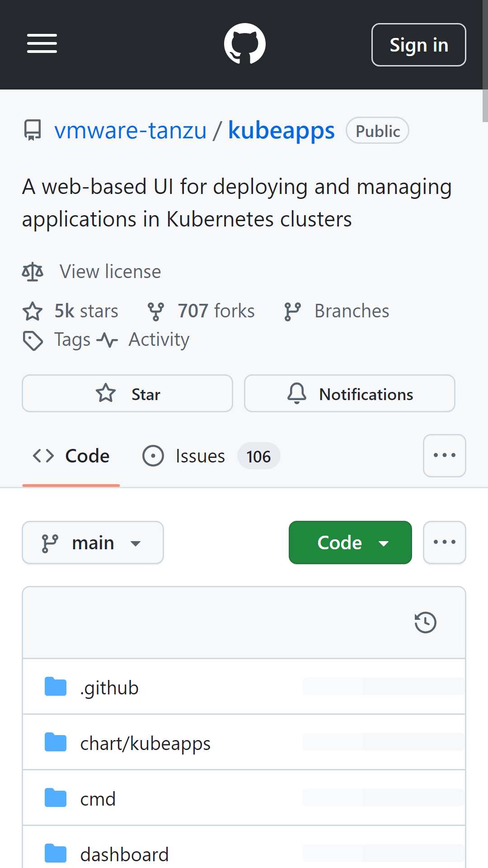Open the green Code clone dropdown
The width and height of the screenshot is (488, 868).
350,542
